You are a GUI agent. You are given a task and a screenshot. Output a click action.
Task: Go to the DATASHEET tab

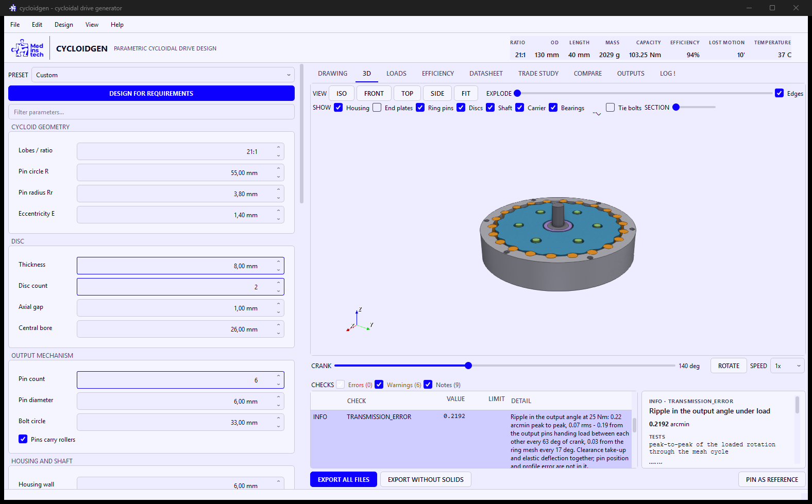coord(486,74)
